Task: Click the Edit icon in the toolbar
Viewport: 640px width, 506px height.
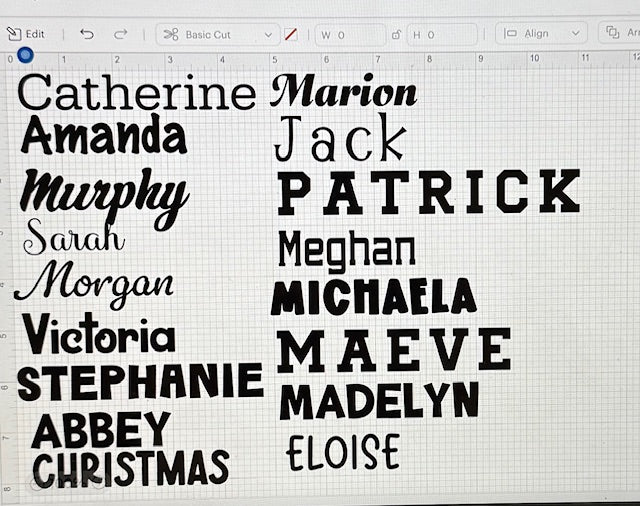Action: pos(25,34)
